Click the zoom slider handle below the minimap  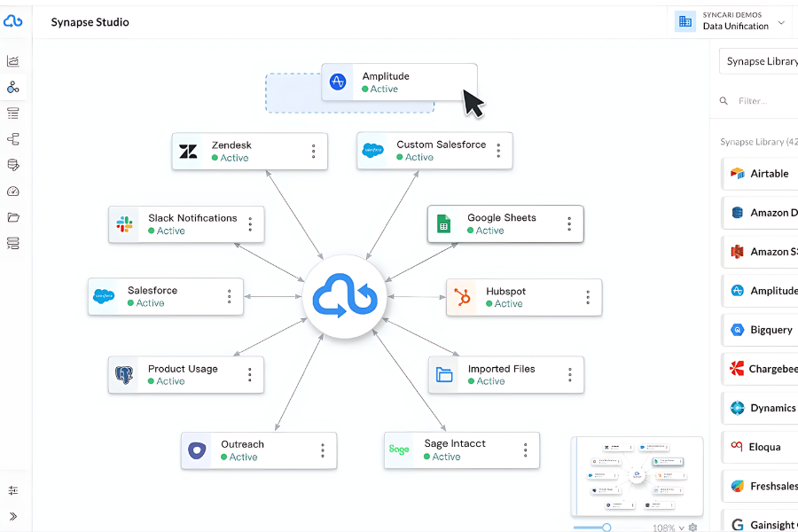pos(606,528)
